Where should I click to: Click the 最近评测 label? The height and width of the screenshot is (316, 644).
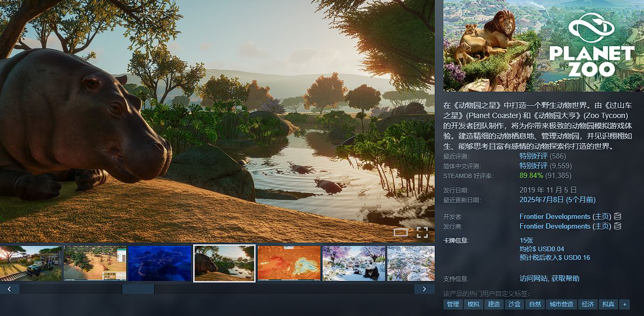(x=456, y=156)
